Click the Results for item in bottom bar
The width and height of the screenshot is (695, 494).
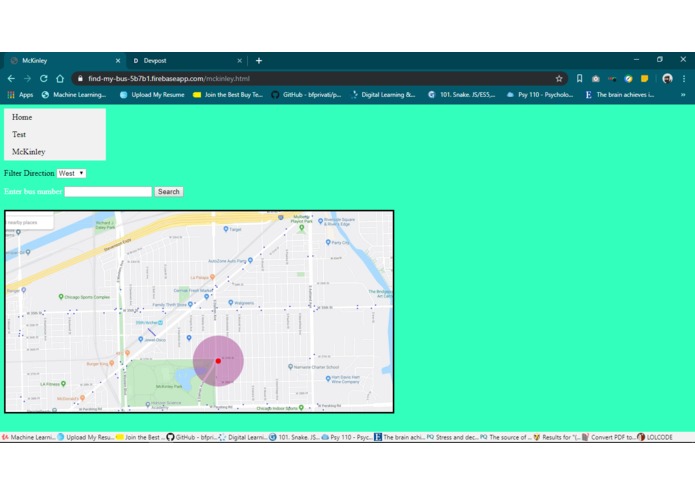[557, 437]
